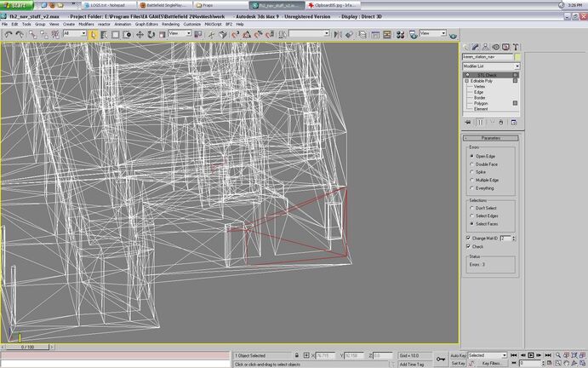Screen dimensions: 588x368
Task: Select the Everything error option
Action: [x=482, y=188]
